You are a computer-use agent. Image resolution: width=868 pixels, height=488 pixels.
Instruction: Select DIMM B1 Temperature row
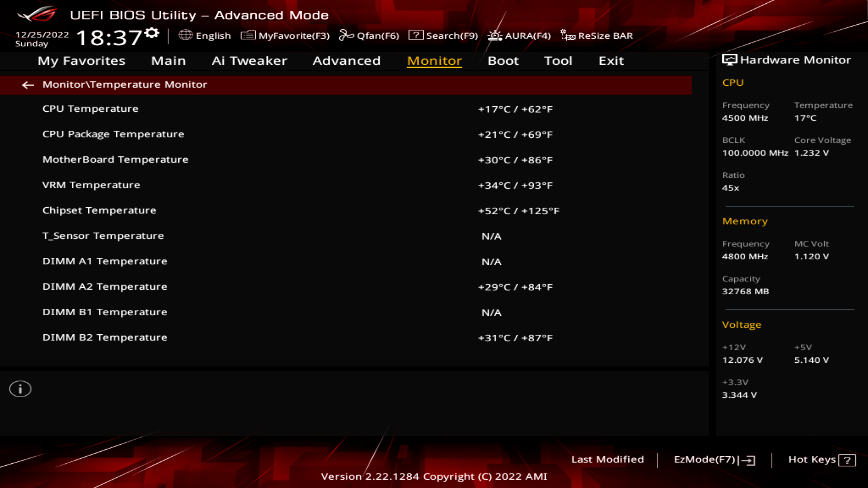pos(346,312)
